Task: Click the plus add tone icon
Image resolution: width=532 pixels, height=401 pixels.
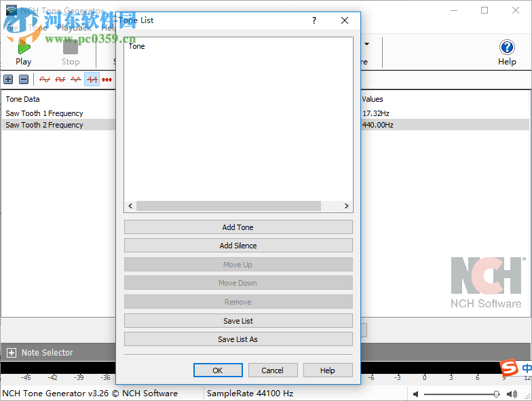Action: [x=8, y=79]
